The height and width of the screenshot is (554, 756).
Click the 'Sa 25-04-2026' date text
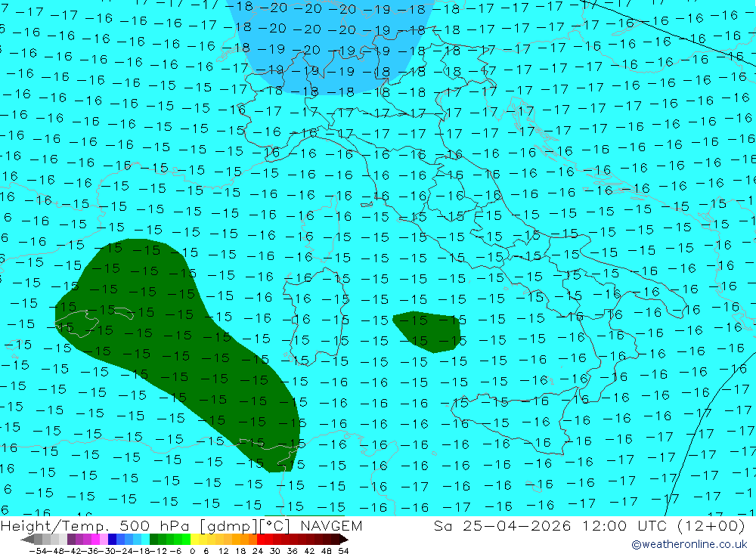(502, 525)
